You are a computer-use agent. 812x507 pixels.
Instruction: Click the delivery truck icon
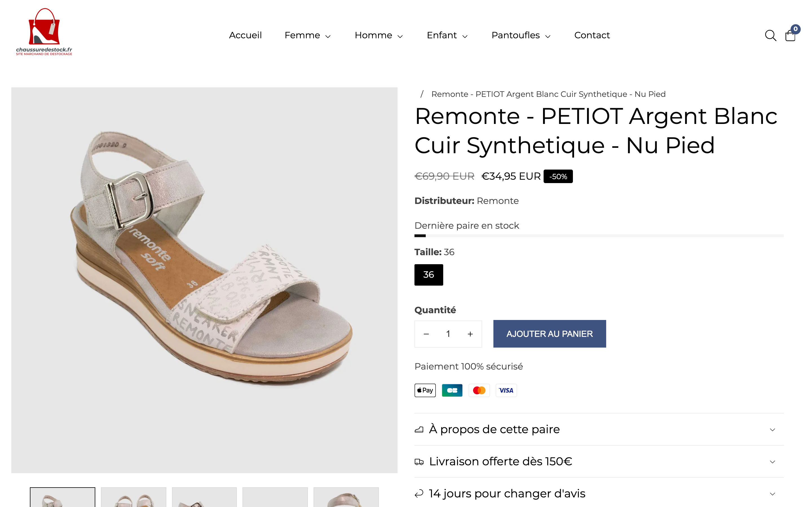click(419, 461)
